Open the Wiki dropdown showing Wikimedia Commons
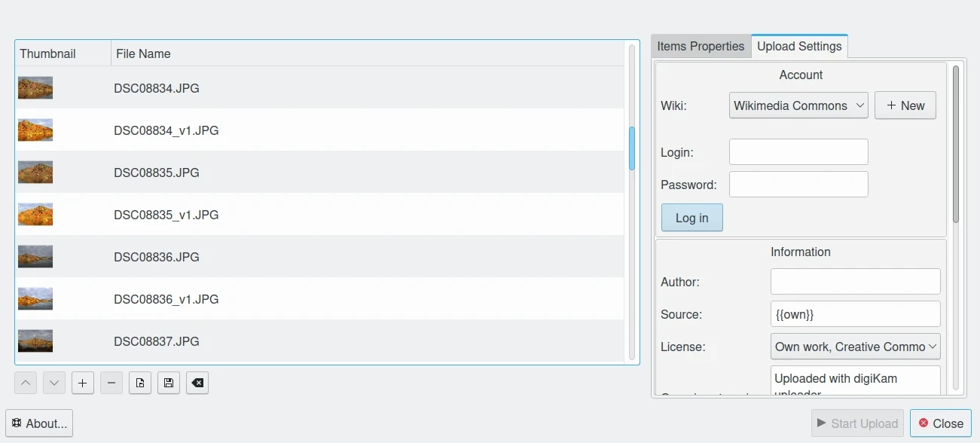Screen dimensions: 980x443 798,105
